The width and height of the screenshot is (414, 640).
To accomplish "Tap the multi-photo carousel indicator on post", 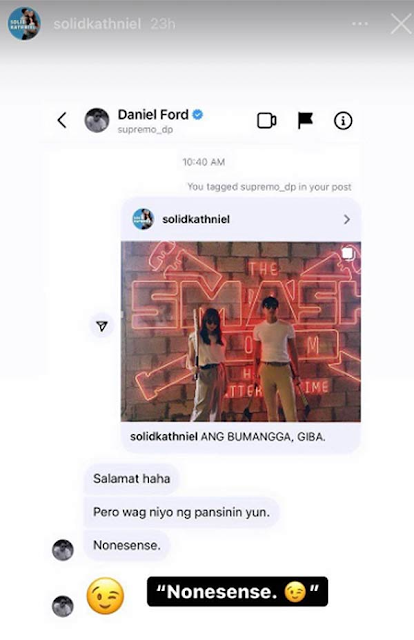I will 347,254.
